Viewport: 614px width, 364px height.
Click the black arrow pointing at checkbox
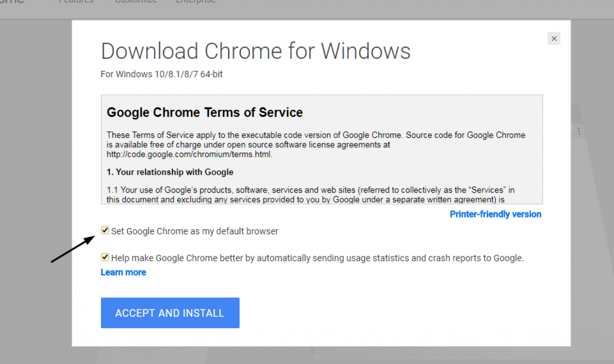(x=73, y=249)
